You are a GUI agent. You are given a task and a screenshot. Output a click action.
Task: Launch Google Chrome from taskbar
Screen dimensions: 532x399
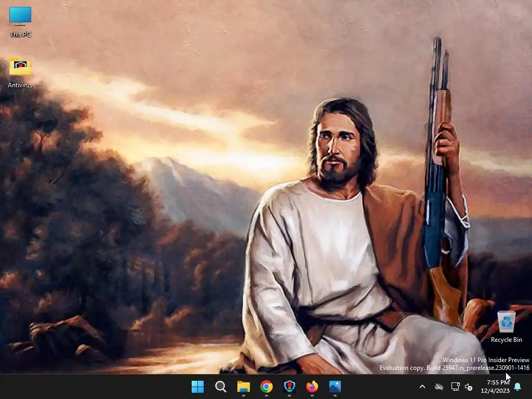pyautogui.click(x=267, y=387)
